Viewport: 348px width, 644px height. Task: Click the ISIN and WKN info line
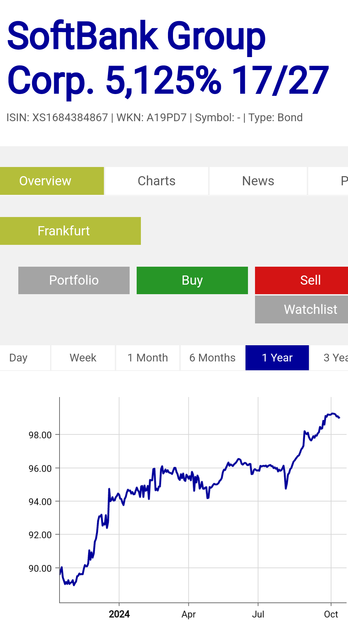(154, 117)
